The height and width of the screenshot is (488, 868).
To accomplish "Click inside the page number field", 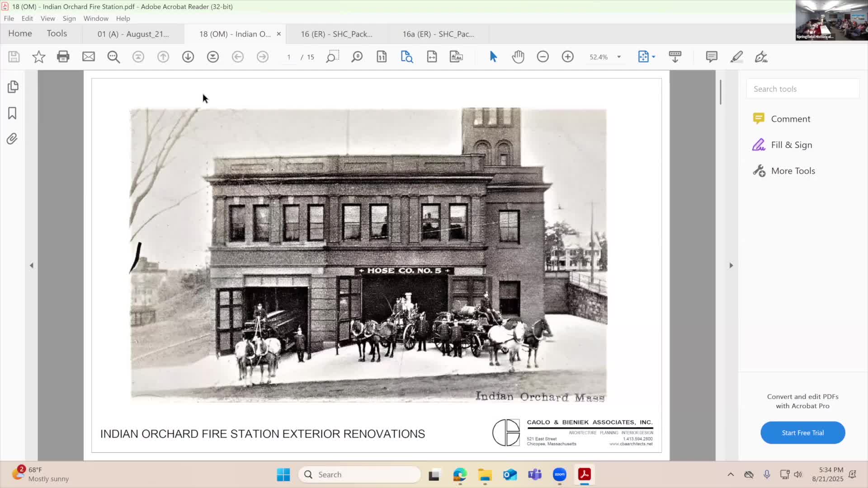I will click(x=289, y=56).
